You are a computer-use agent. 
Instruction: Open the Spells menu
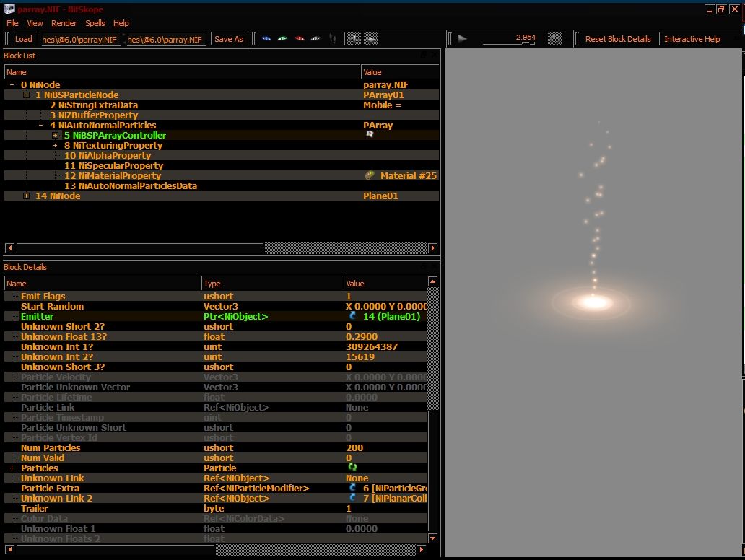click(x=95, y=23)
